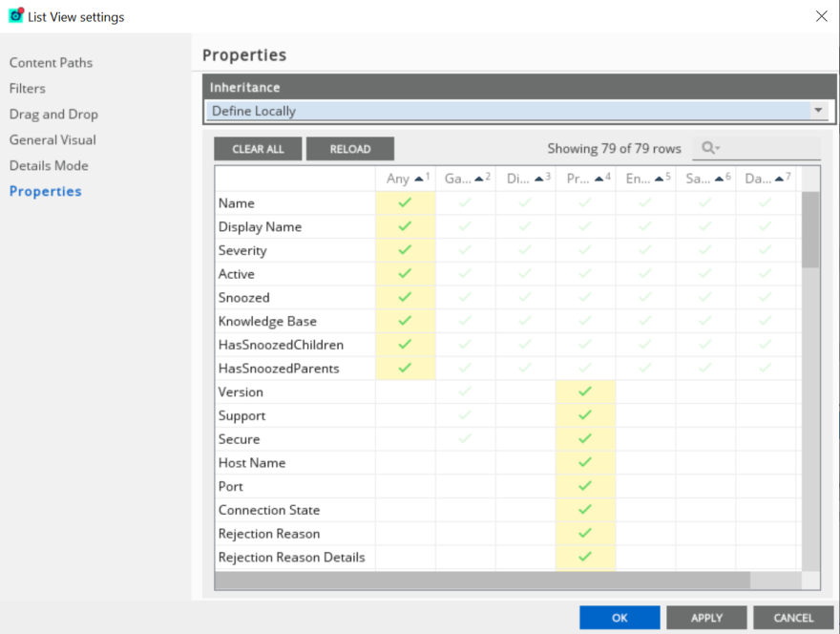This screenshot has width=840, height=634.
Task: Click sort arrow on Any column
Action: click(419, 179)
